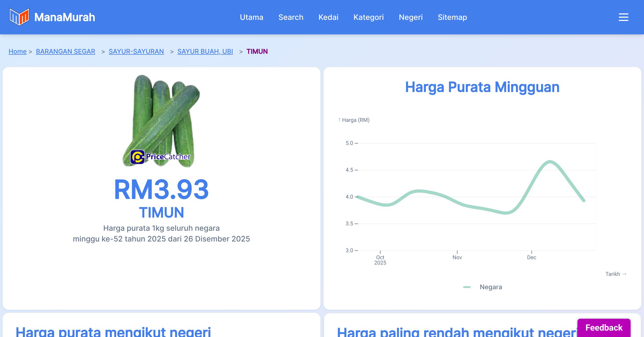Screen dimensions: 644x337
Task: Click the TIMUN breadcrumb label
Action: pyautogui.click(x=257, y=52)
